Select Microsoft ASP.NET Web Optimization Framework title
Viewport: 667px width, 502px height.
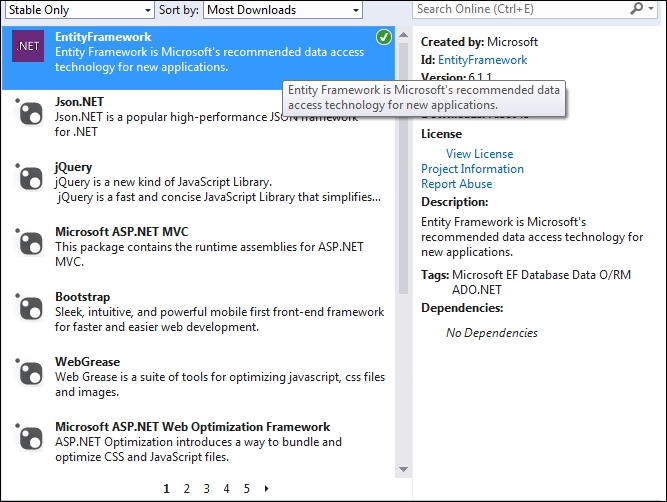(x=193, y=426)
